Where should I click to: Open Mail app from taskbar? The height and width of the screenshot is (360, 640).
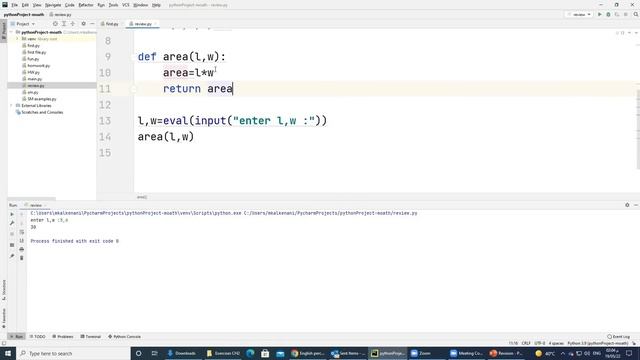click(x=280, y=353)
